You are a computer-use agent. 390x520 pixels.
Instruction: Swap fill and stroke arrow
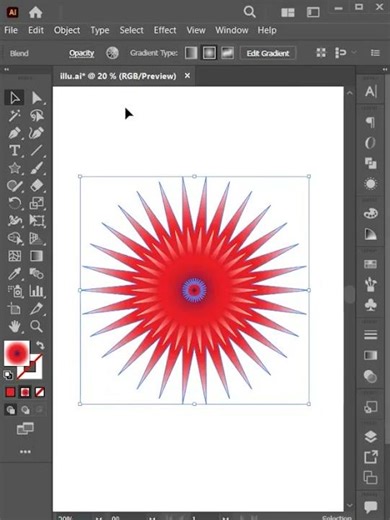click(x=40, y=345)
